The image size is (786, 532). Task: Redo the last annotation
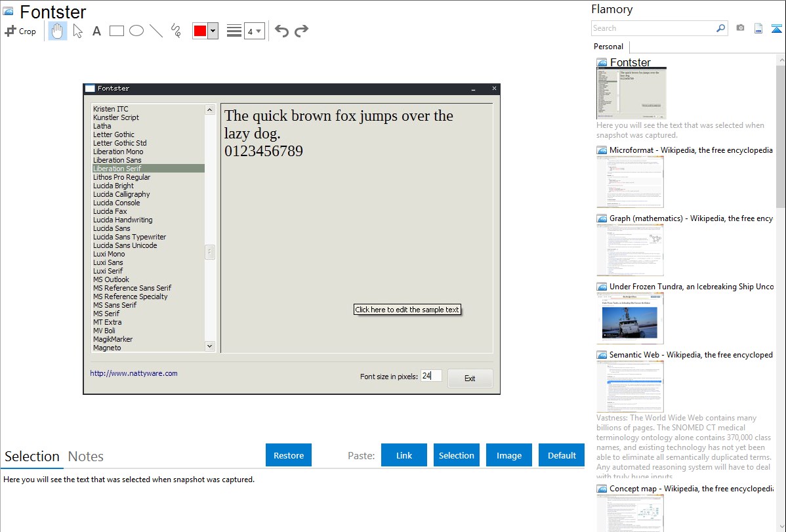tap(301, 31)
